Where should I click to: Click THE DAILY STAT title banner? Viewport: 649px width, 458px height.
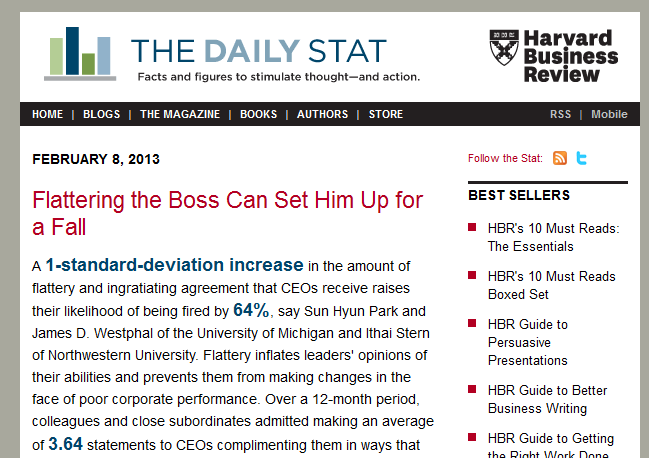tap(259, 51)
